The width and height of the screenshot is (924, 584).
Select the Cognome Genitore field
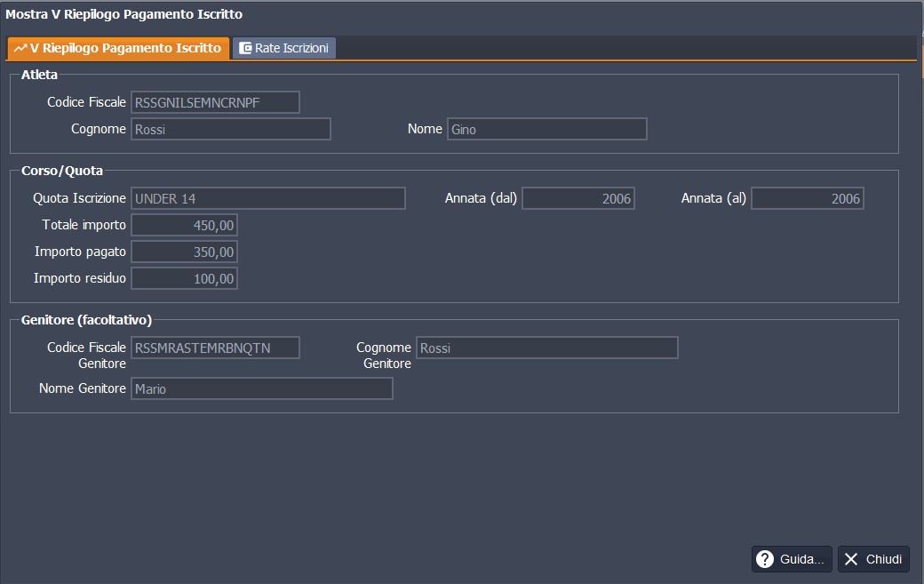coord(546,348)
